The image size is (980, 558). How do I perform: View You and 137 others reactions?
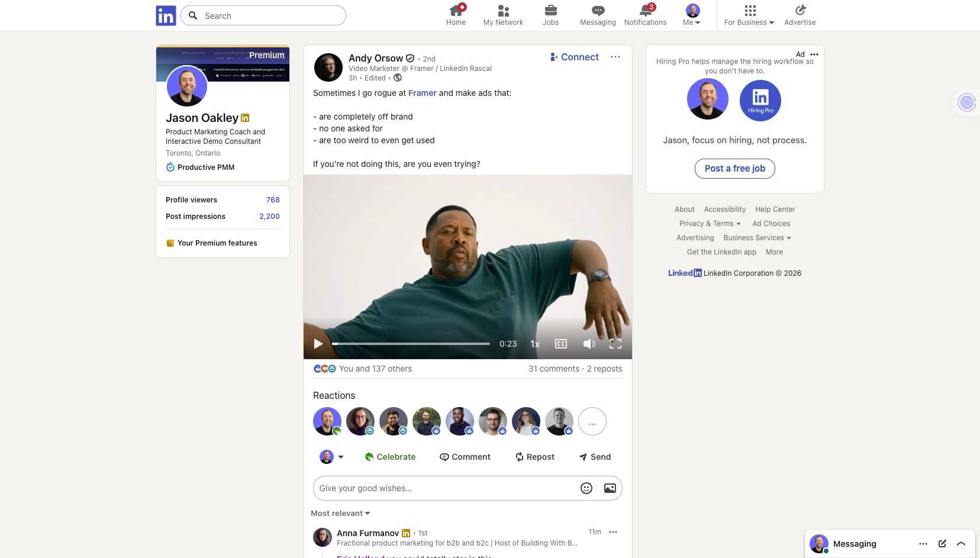click(x=375, y=369)
